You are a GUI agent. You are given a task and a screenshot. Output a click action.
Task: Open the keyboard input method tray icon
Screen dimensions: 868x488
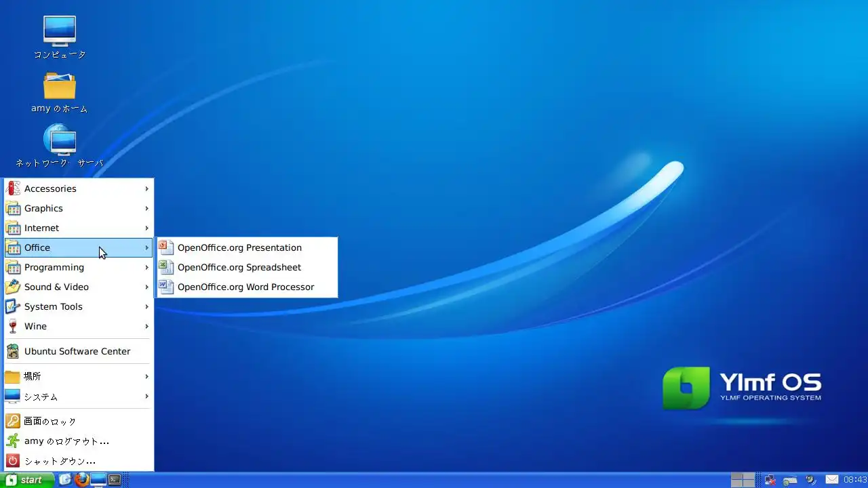point(789,481)
